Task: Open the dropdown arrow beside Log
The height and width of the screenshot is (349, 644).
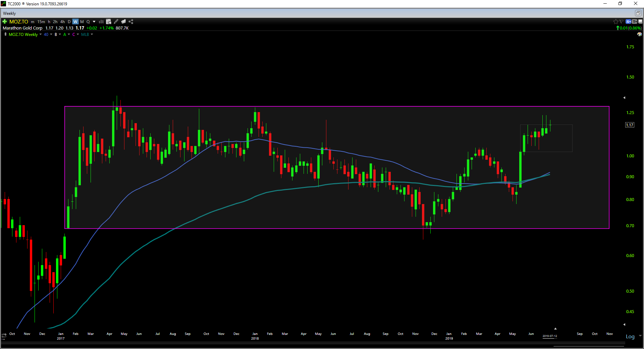Action: [x=640, y=336]
